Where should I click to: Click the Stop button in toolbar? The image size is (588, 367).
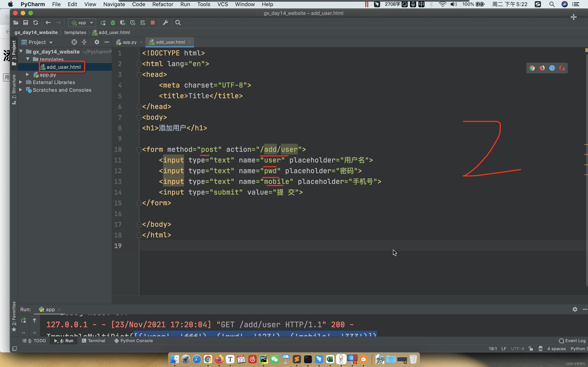pos(153,22)
